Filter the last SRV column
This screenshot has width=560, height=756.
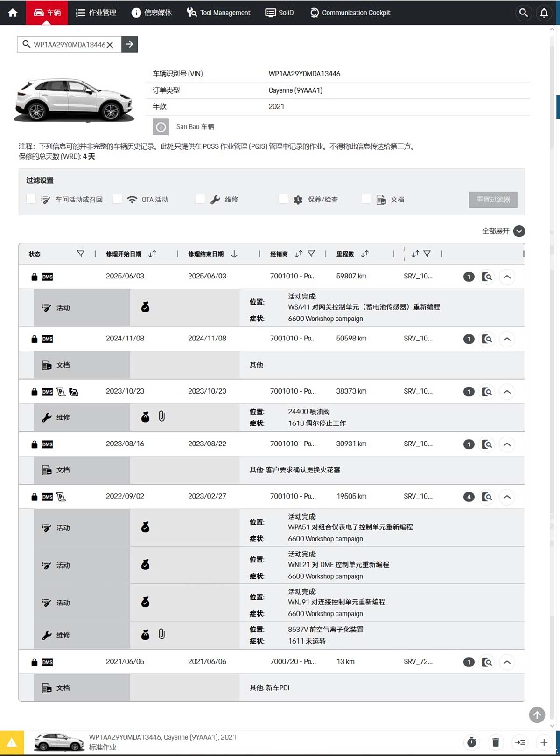(x=427, y=253)
